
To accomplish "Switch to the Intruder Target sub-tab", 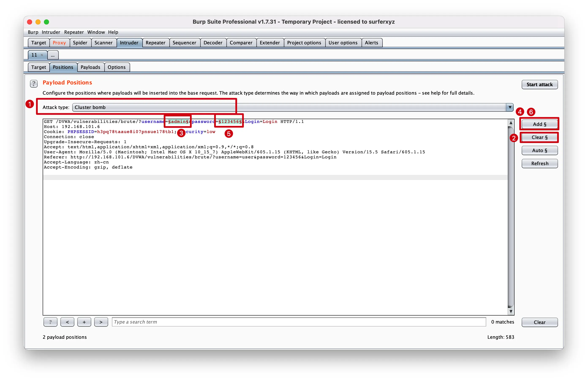I will click(38, 67).
